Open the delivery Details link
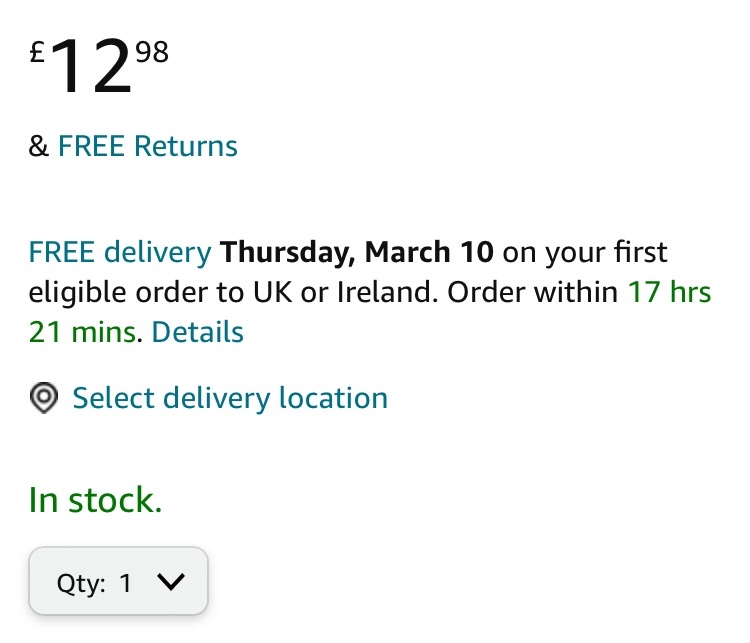This screenshot has height=643, width=750. pyautogui.click(x=198, y=331)
